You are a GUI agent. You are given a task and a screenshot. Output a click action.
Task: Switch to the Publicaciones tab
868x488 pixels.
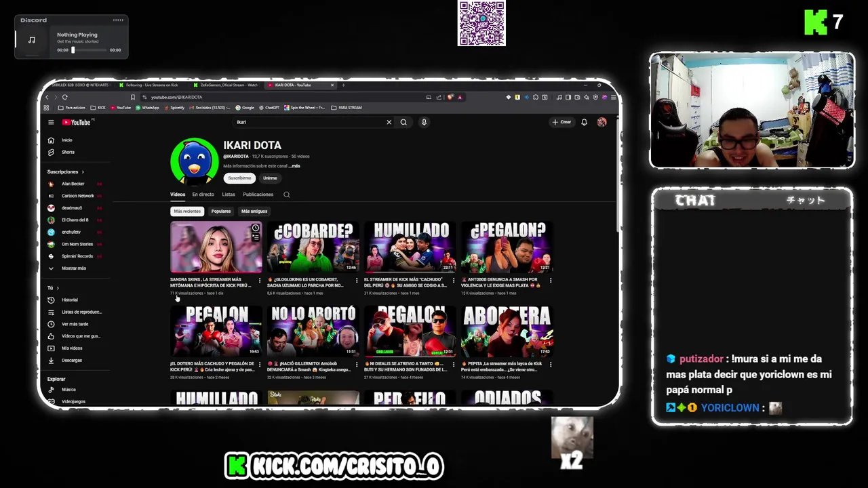point(258,195)
